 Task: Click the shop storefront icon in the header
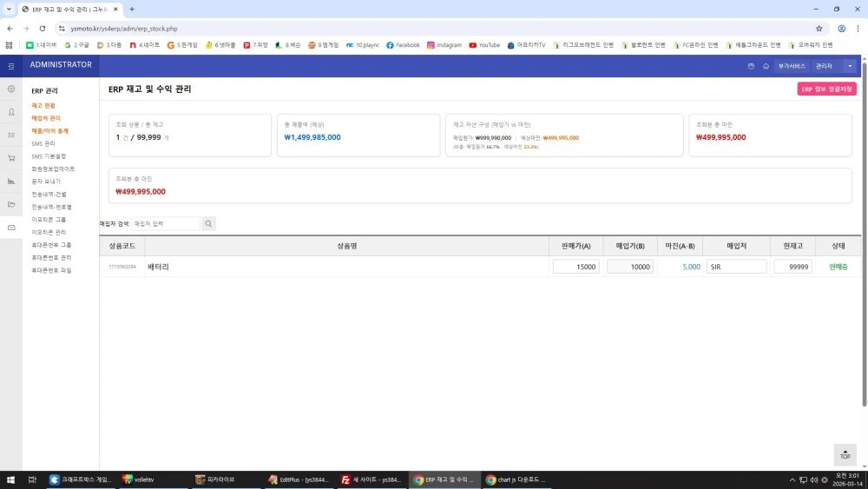click(751, 66)
